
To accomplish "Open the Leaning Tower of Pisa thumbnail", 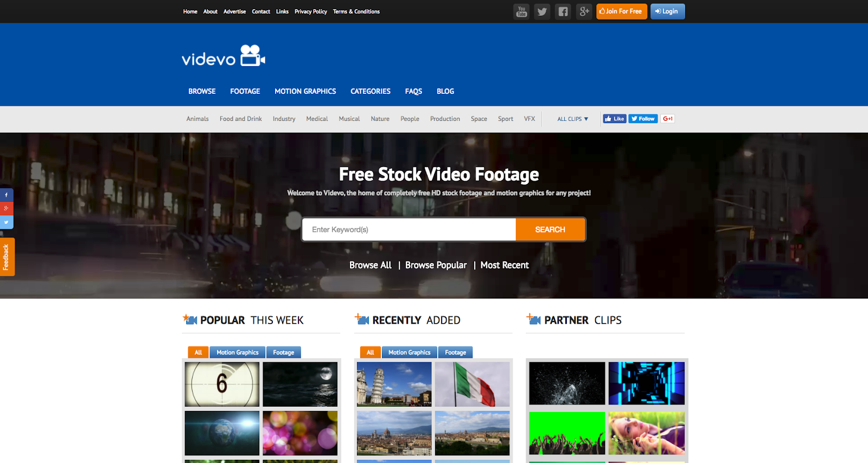I will point(394,384).
